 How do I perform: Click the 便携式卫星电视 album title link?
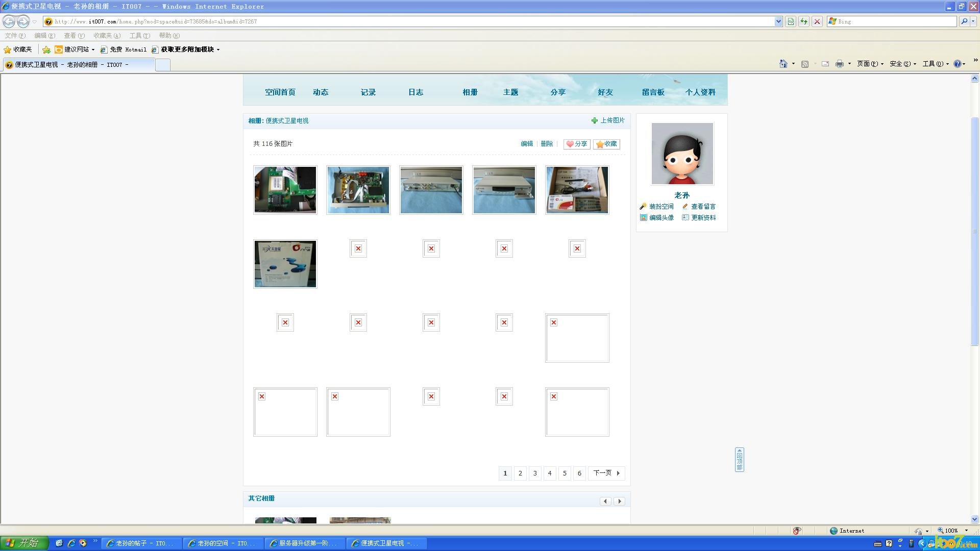coord(287,121)
